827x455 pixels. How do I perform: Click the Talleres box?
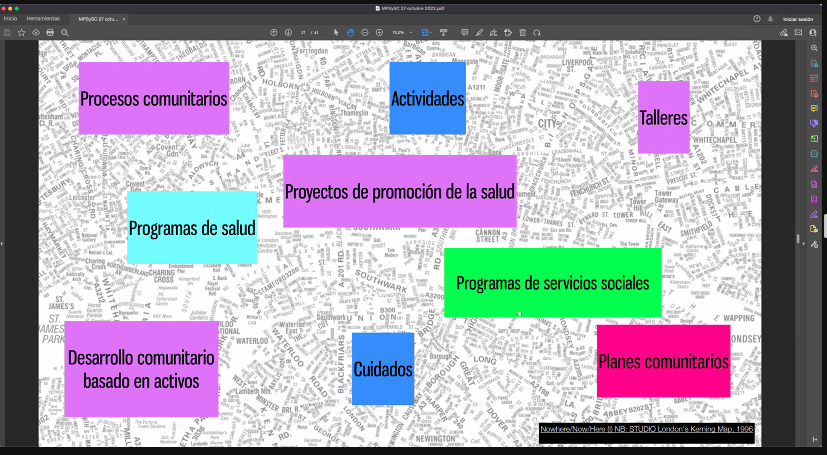click(x=663, y=117)
